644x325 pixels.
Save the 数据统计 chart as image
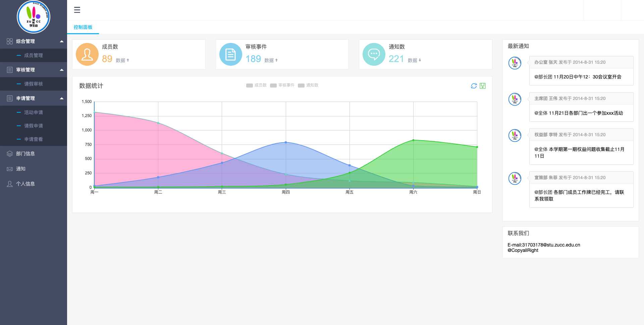tap(483, 86)
